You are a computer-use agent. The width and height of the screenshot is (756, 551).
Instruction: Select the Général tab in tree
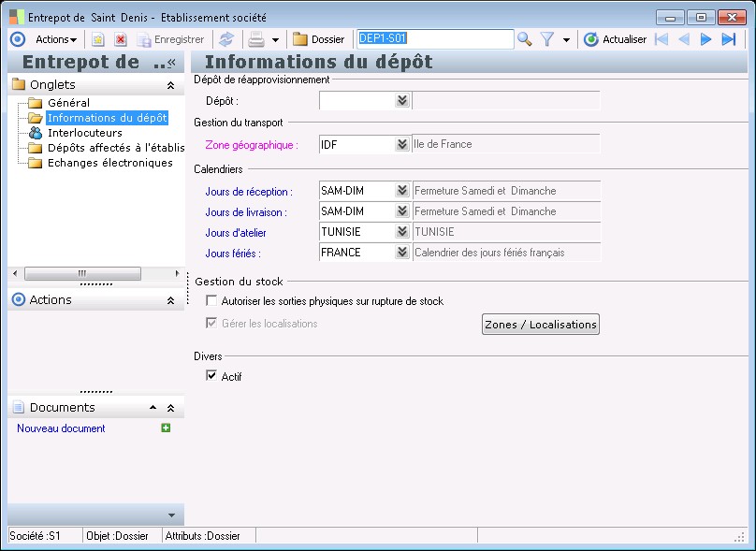pos(68,103)
